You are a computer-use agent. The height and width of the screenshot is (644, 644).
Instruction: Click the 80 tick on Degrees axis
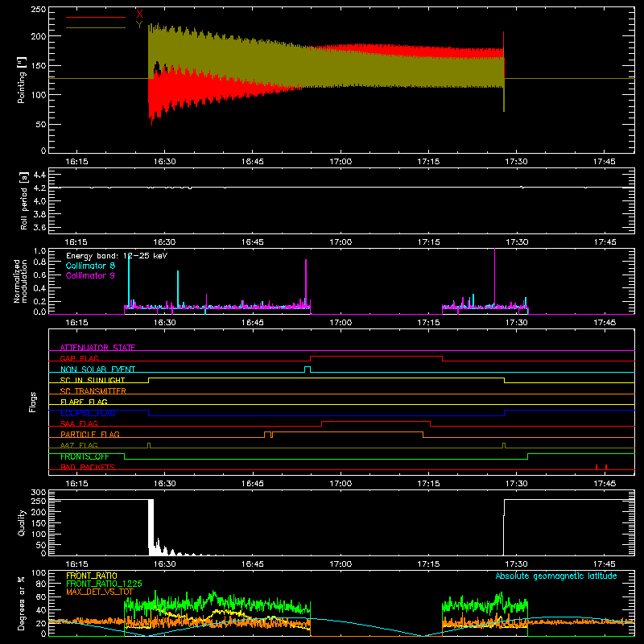[x=41, y=583]
